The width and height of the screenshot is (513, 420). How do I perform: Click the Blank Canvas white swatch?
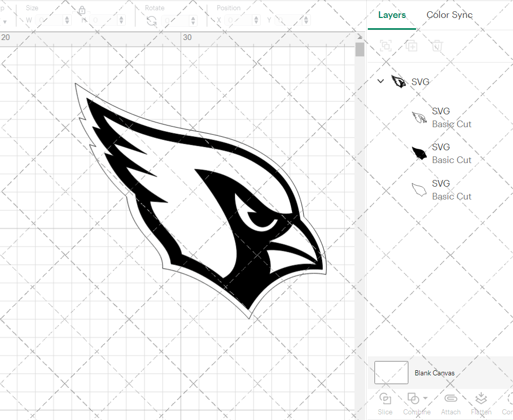pyautogui.click(x=391, y=373)
